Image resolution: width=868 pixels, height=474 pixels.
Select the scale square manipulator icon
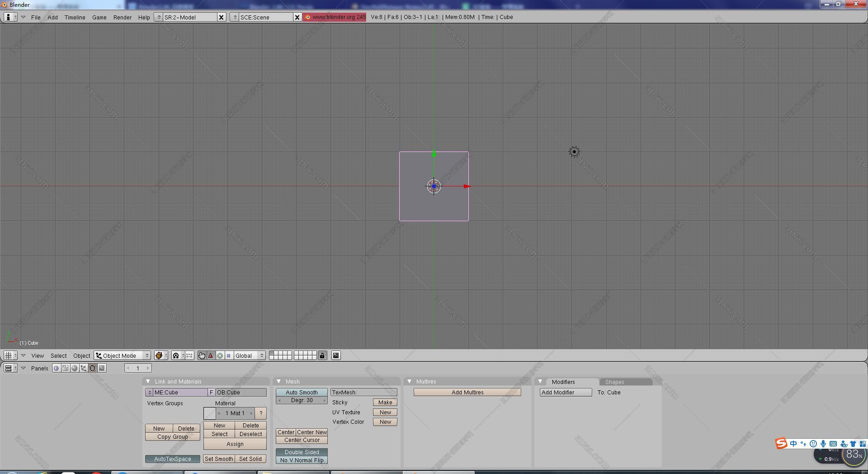229,355
